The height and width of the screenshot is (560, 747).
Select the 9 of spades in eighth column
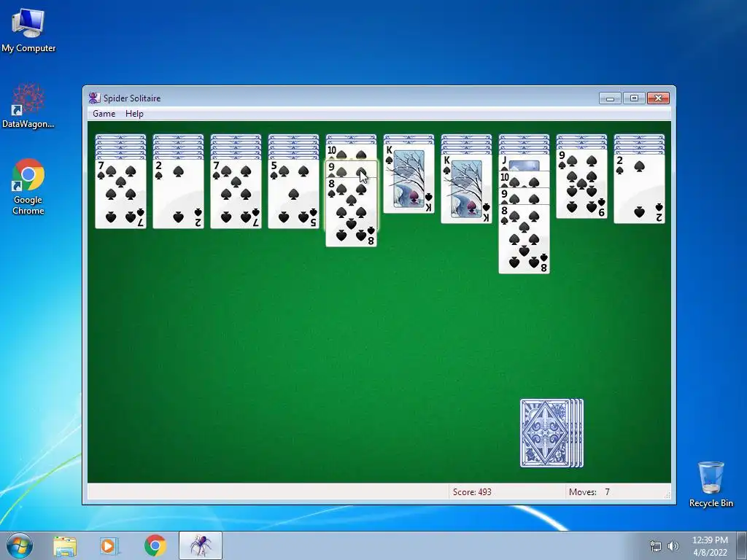point(524,196)
